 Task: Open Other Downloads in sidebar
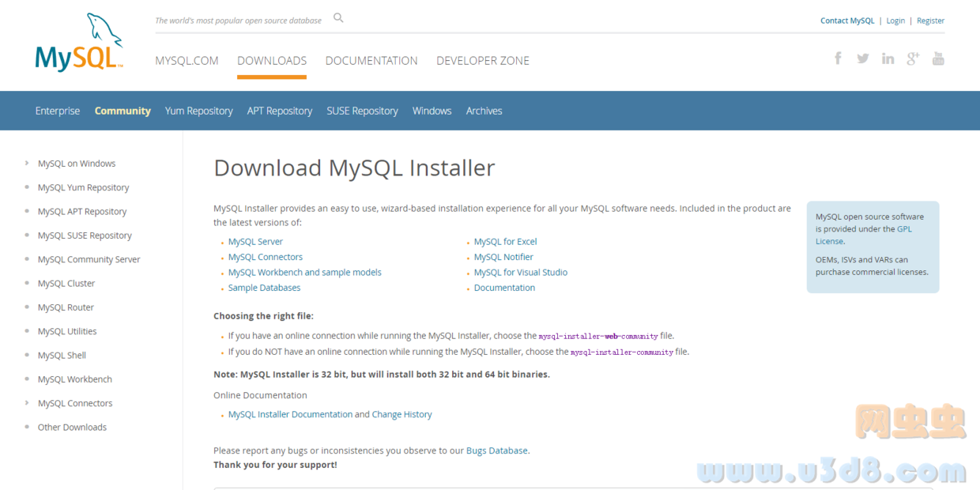click(72, 427)
